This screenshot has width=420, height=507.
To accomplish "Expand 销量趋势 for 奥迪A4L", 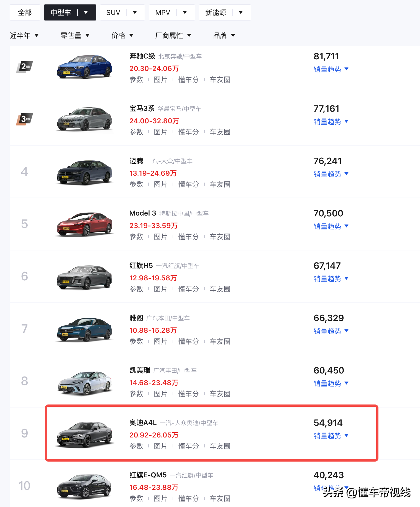I will (x=331, y=436).
